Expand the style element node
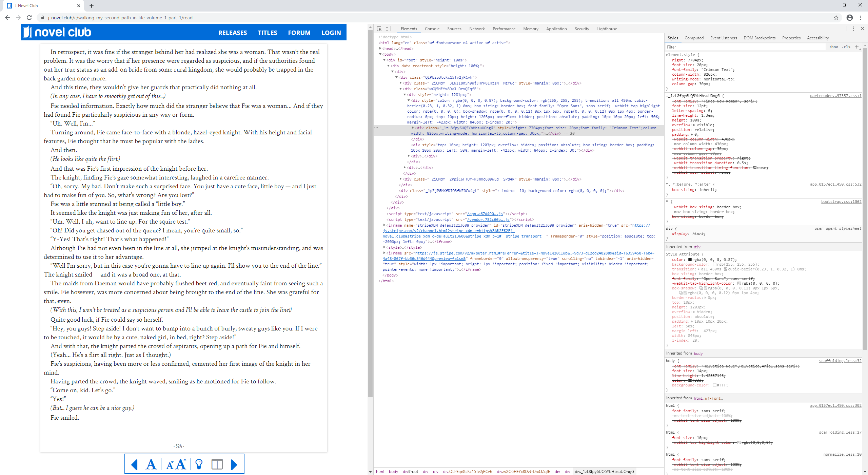The height and width of the screenshot is (475, 868). click(384, 247)
